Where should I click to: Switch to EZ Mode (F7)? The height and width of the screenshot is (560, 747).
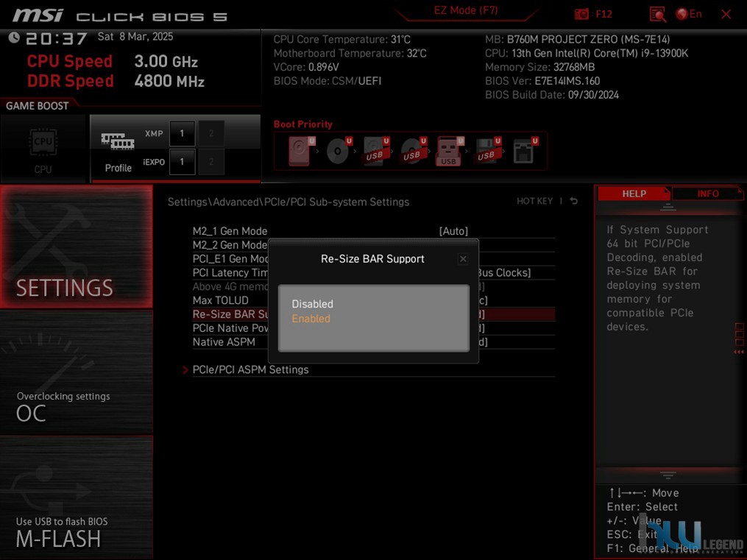tap(465, 10)
